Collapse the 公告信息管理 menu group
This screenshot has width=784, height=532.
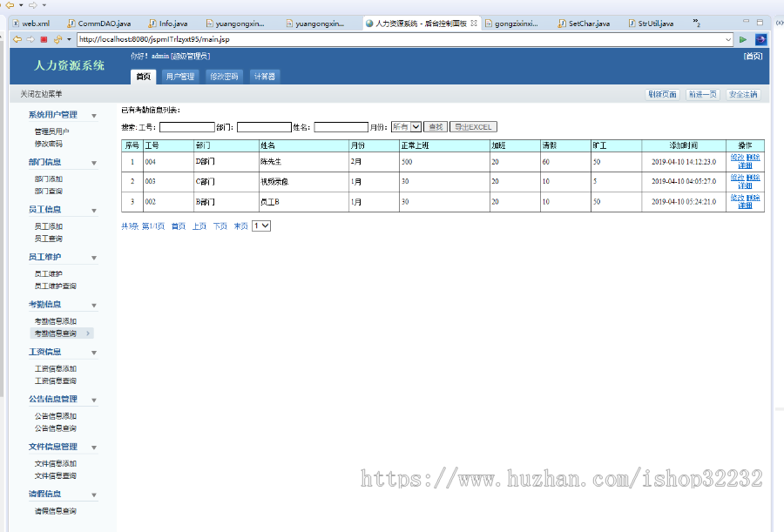click(x=94, y=400)
